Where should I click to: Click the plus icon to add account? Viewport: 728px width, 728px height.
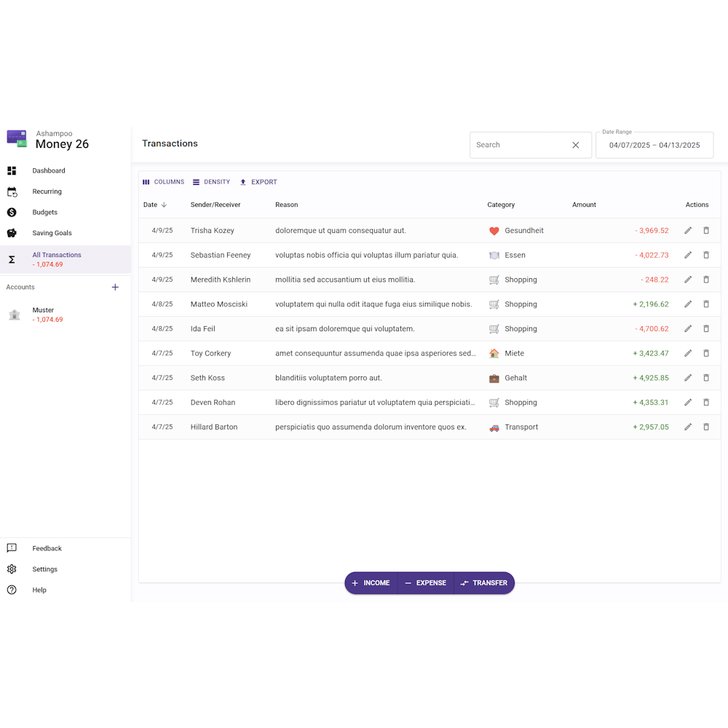tap(115, 288)
